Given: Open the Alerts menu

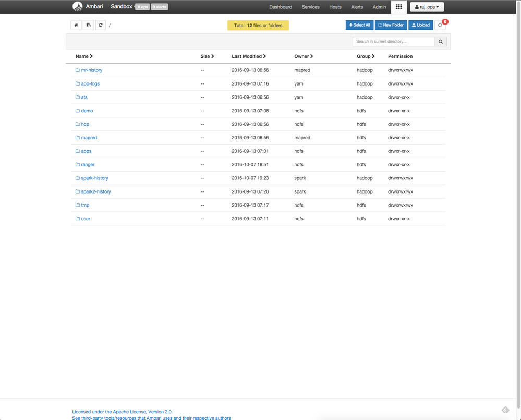Looking at the screenshot, I should [x=357, y=7].
